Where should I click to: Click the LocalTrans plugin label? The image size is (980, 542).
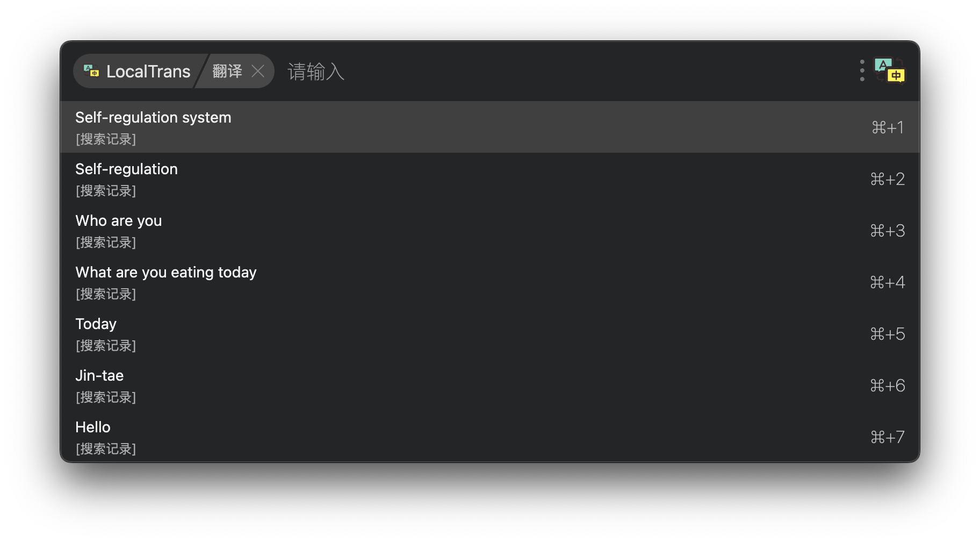click(x=148, y=71)
